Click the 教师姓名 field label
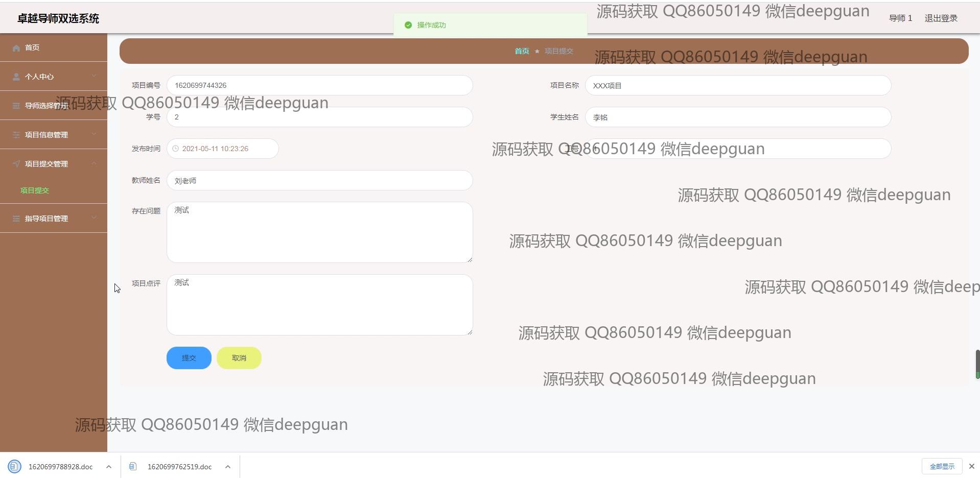980x481 pixels. (146, 180)
